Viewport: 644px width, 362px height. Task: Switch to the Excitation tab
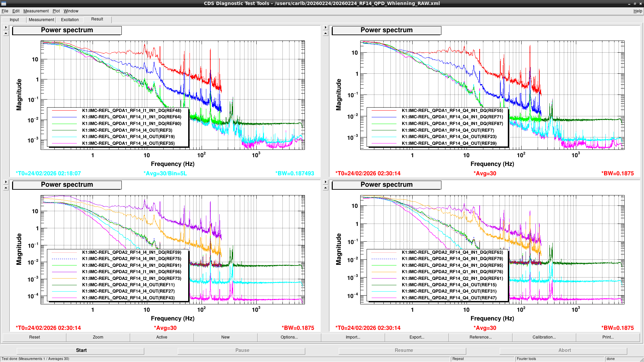coord(70,20)
